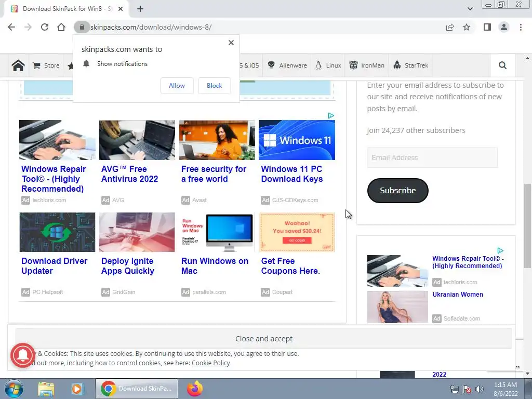Viewport: 532px width, 399px height.
Task: Open the network tray icon
Action: pyautogui.click(x=454, y=389)
